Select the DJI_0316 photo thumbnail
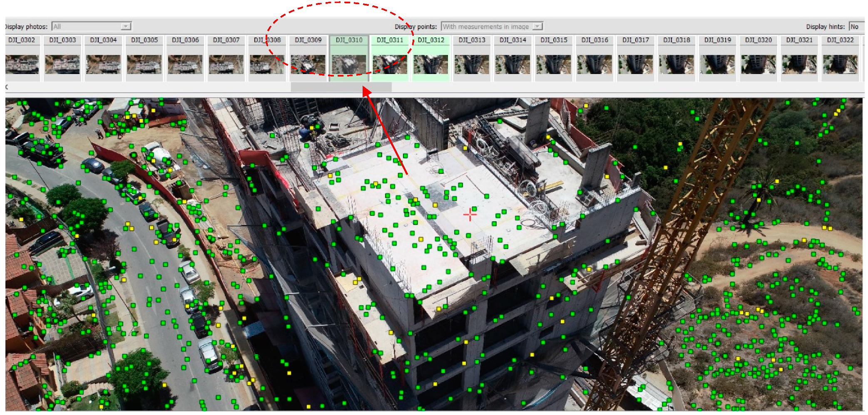The image size is (868, 415). 594,64
